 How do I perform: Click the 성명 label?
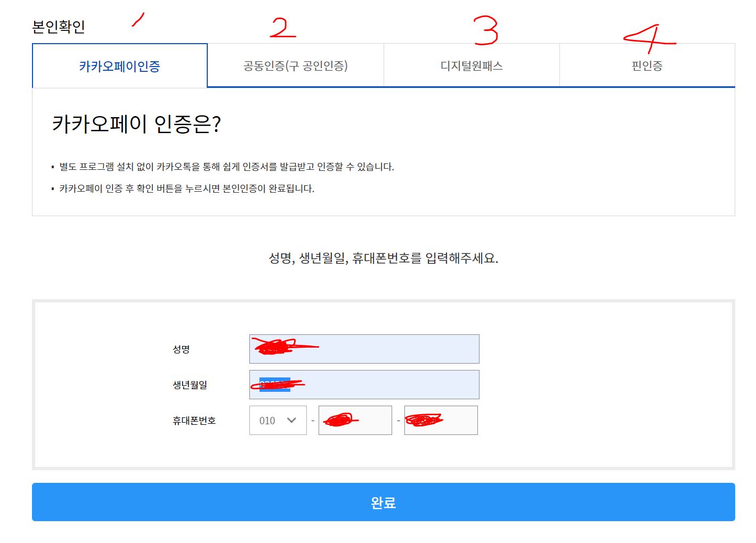pos(181,349)
